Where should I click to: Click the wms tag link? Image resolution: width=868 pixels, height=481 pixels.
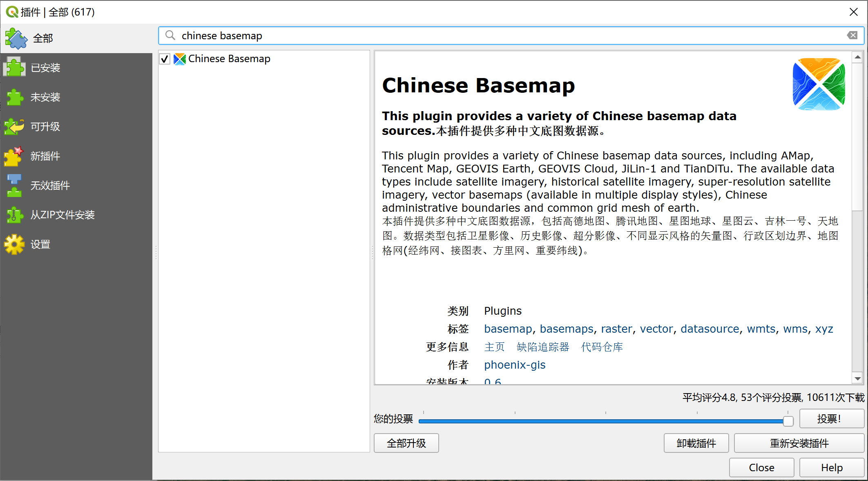[x=795, y=329]
